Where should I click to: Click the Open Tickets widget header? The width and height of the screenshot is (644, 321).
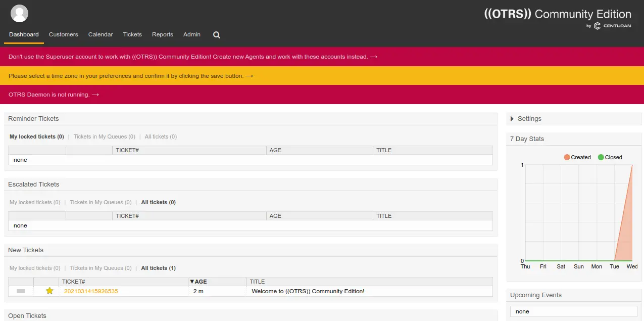(251, 315)
